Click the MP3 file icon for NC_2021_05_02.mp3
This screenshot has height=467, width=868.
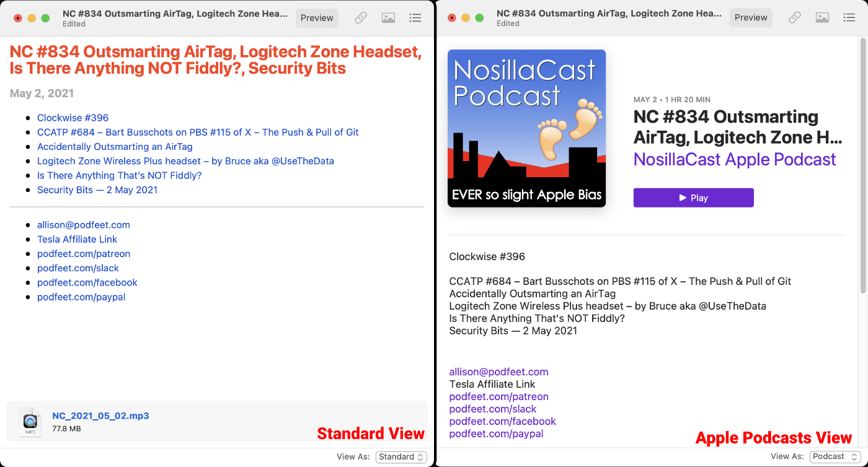tap(30, 422)
